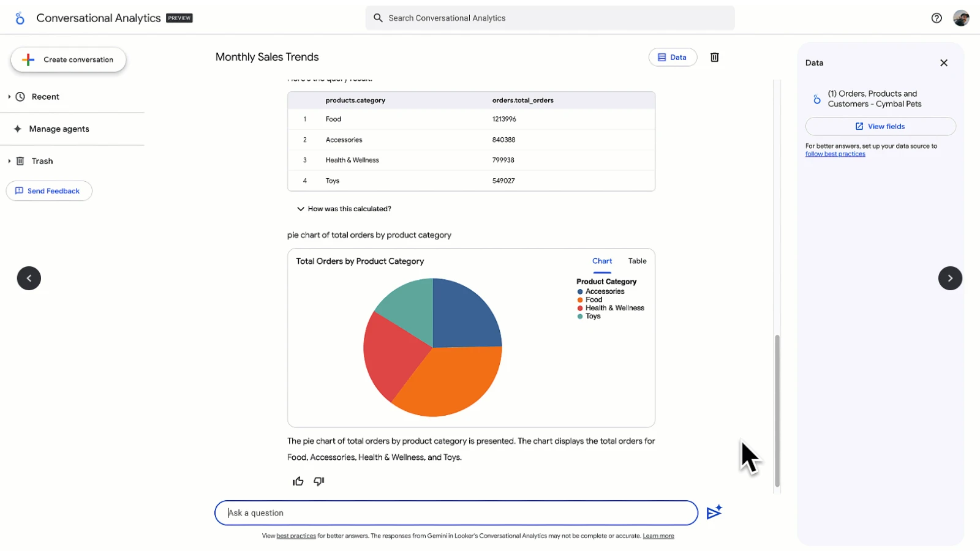Click the trash icon in sidebar

pyautogui.click(x=20, y=161)
